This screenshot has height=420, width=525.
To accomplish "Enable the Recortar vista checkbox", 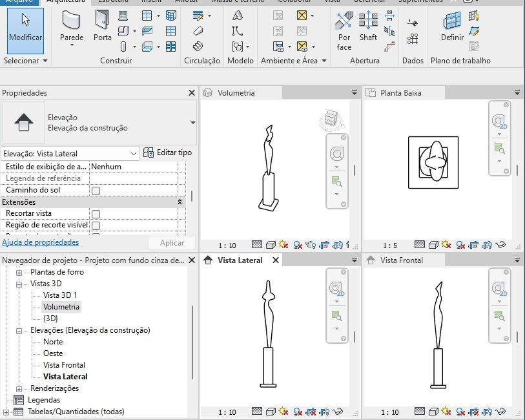I will click(x=96, y=214).
